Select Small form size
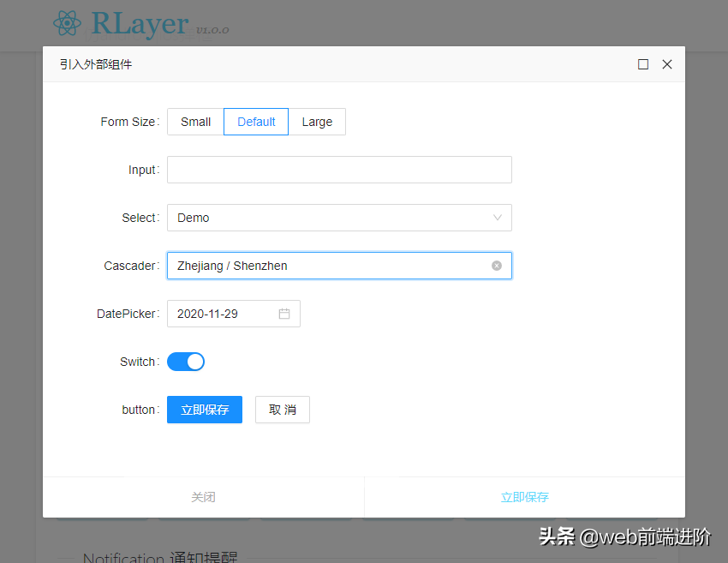This screenshot has width=728, height=563. click(x=194, y=122)
